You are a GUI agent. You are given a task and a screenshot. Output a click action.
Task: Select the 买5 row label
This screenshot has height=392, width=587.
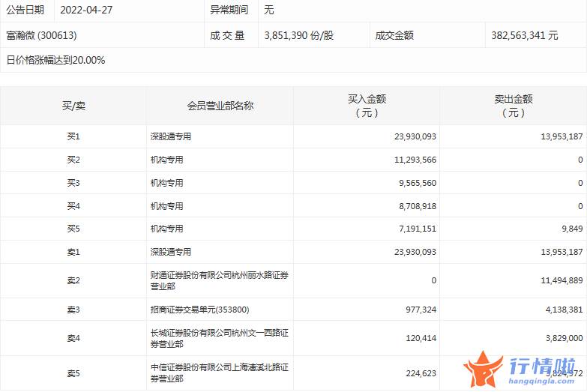pos(73,229)
